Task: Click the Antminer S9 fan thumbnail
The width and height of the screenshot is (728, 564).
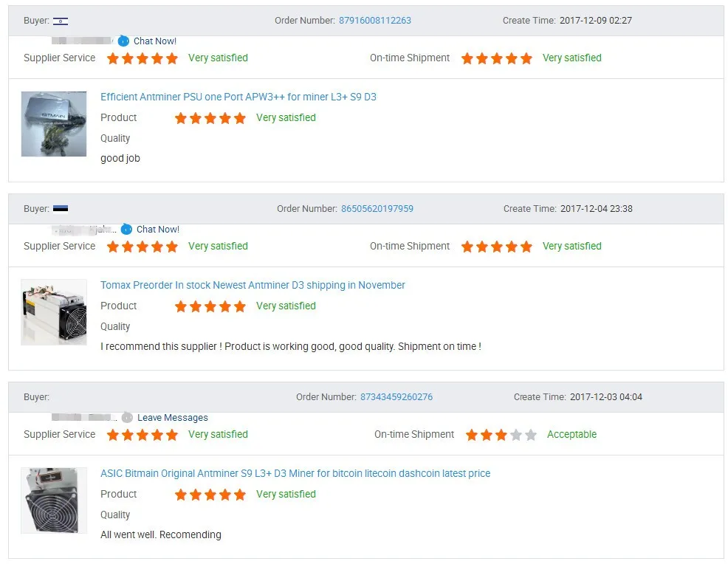Action: coord(54,501)
